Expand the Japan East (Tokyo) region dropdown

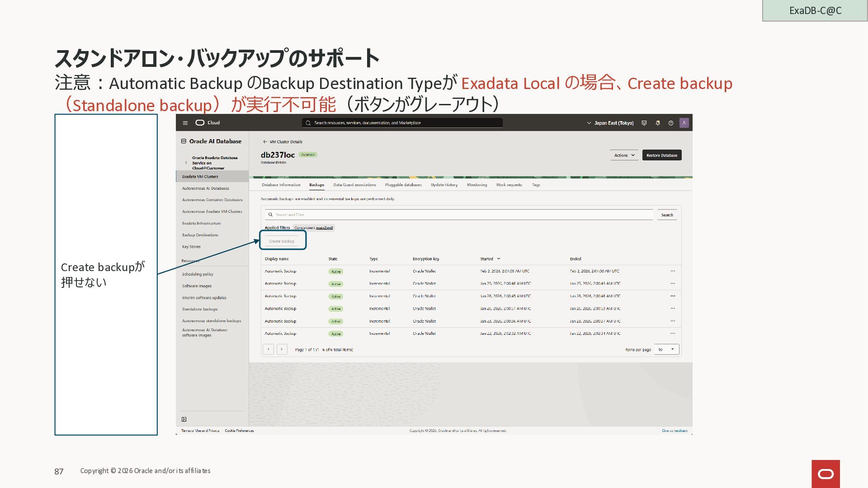(610, 123)
